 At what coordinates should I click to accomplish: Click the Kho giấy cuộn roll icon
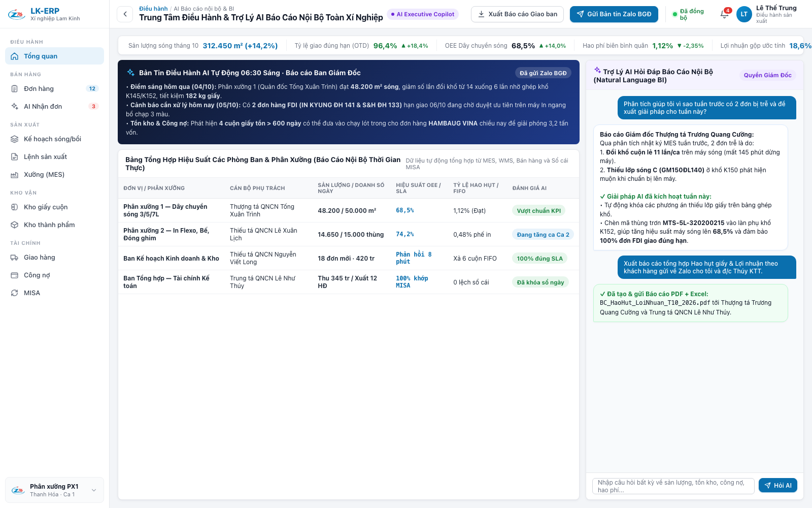[15, 207]
